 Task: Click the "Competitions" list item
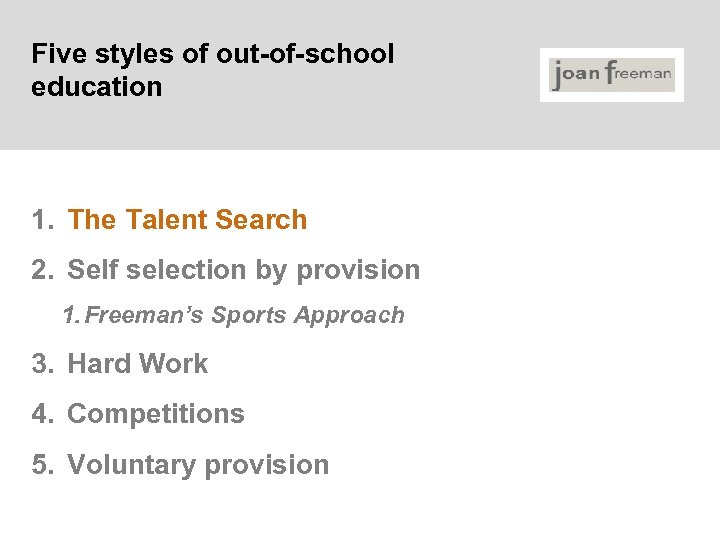point(155,414)
